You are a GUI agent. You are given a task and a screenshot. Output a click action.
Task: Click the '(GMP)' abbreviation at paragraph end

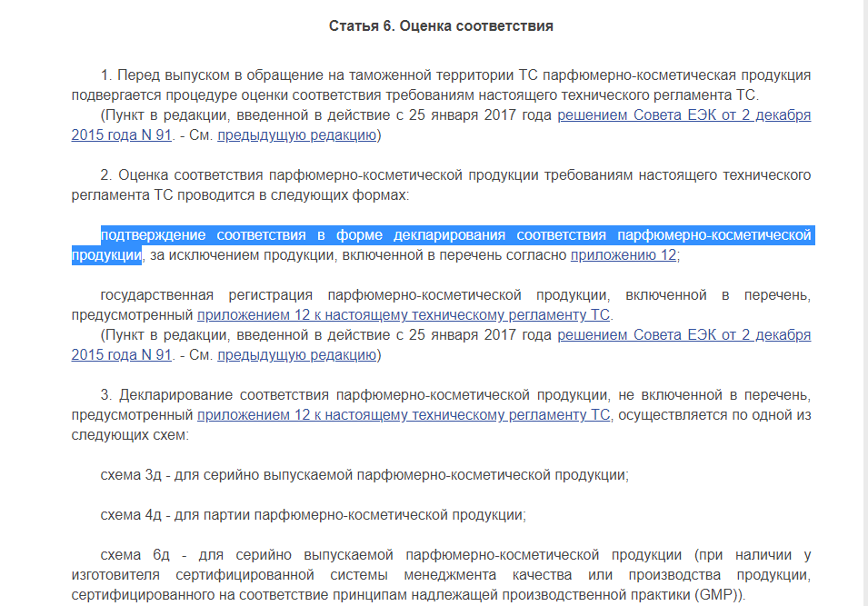[720, 595]
